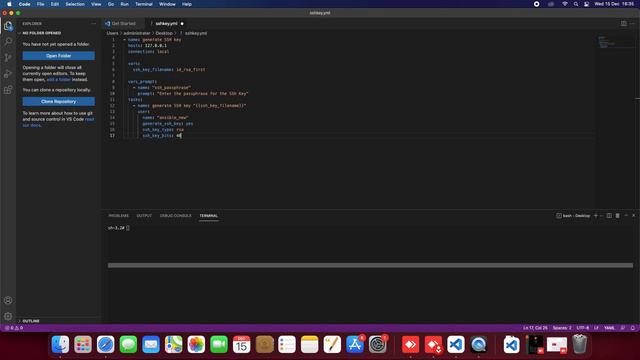
Task: Open the Run and Debug view
Action: [x=8, y=74]
